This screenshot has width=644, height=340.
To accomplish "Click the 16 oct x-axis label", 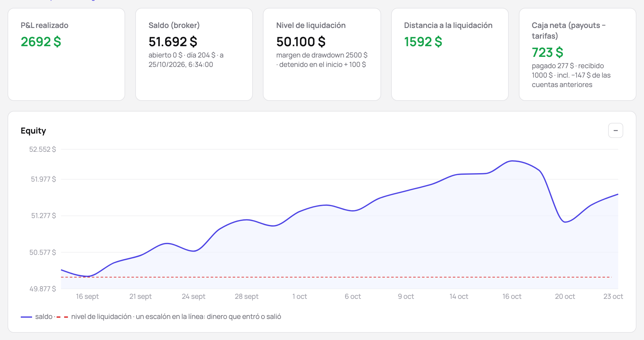I will pos(512,296).
